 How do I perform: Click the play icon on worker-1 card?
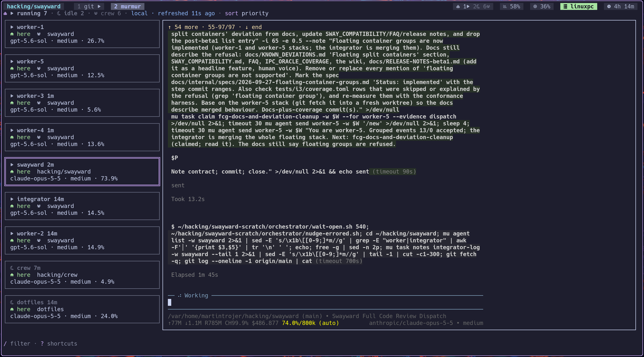coord(12,27)
